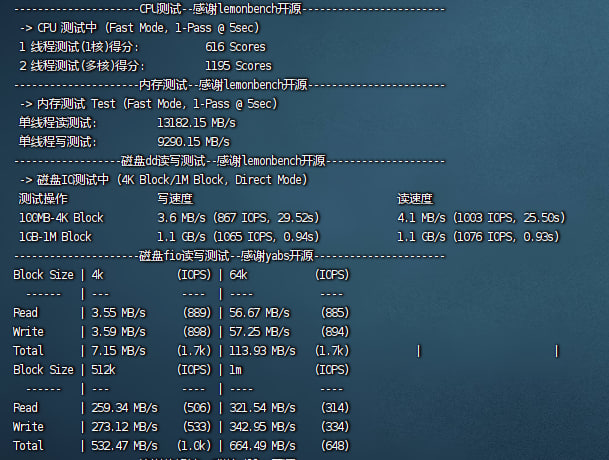The width and height of the screenshot is (609, 460).
Task: Click the 342.95 MB/s 1m write value
Action: (x=262, y=427)
